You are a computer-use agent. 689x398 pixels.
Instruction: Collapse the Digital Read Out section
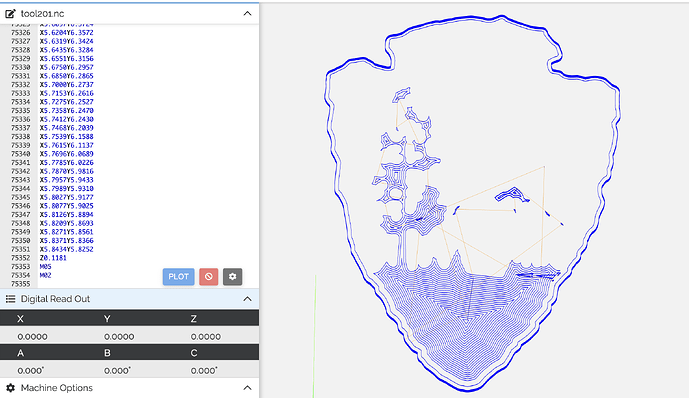point(247,299)
